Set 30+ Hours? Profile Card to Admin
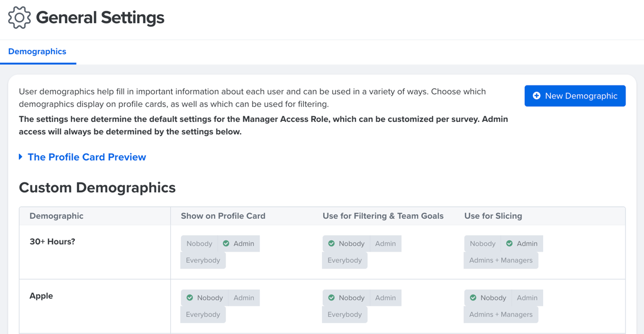The width and height of the screenshot is (644, 334). click(239, 243)
